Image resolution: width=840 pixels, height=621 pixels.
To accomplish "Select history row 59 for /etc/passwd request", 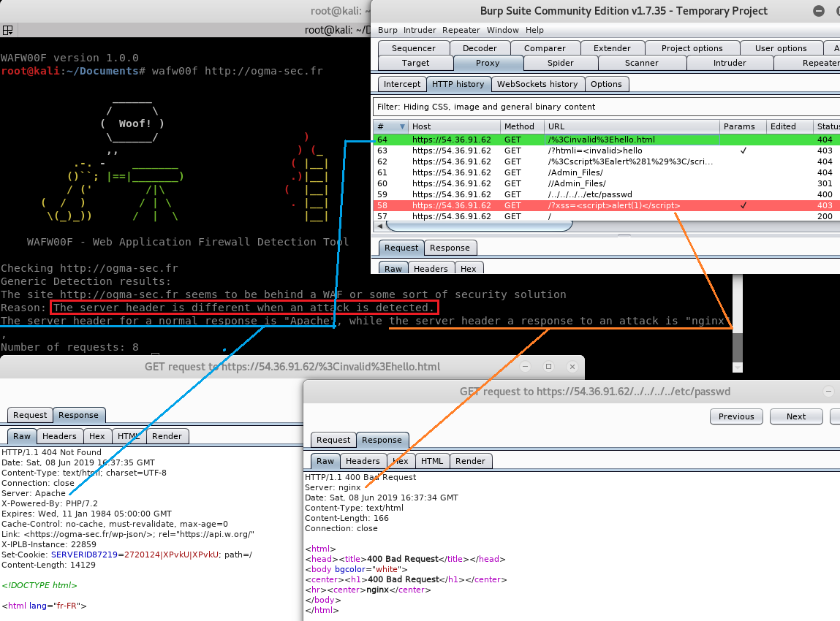I will coord(548,194).
